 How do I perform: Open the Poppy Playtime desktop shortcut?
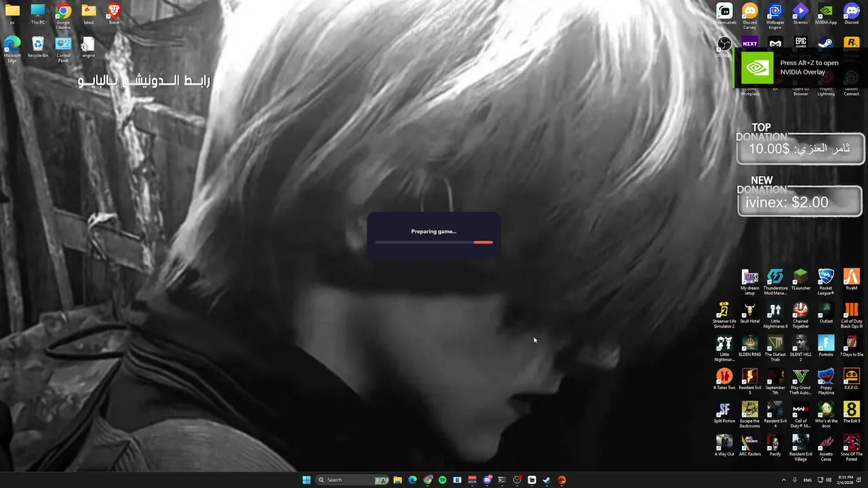826,382
